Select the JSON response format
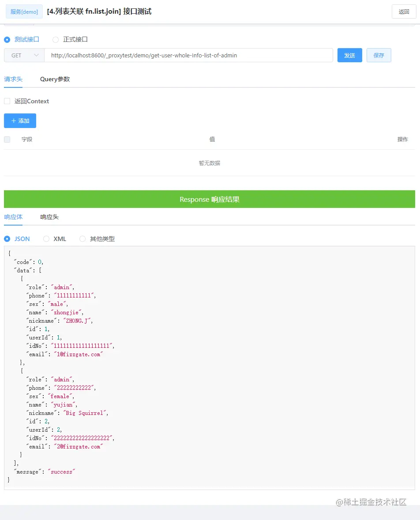This screenshot has height=520, width=420. [7, 238]
